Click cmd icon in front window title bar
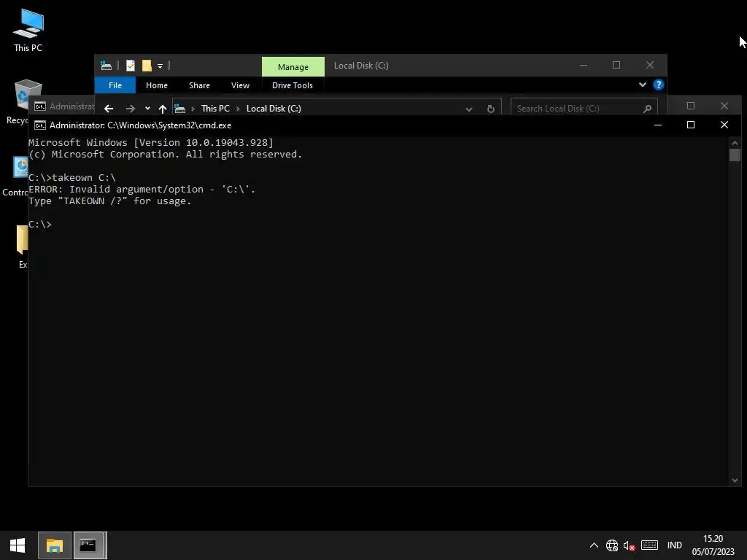Image resolution: width=747 pixels, height=560 pixels. [x=40, y=125]
